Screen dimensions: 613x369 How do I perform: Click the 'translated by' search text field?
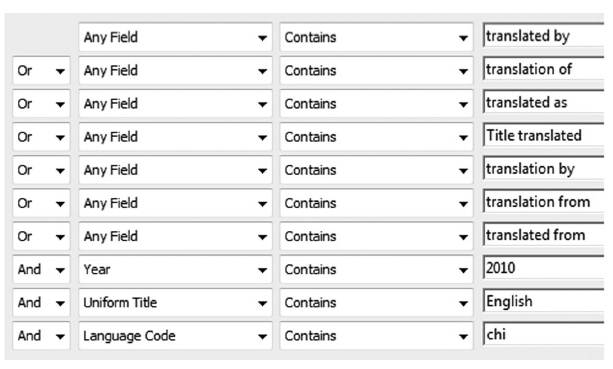[544, 36]
